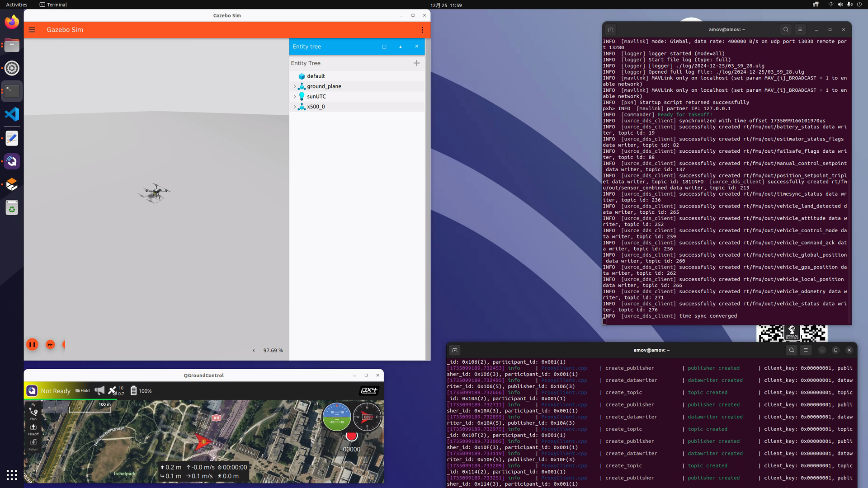This screenshot has width=868, height=488.
Task: Click the compass heading instrument
Action: click(x=367, y=417)
